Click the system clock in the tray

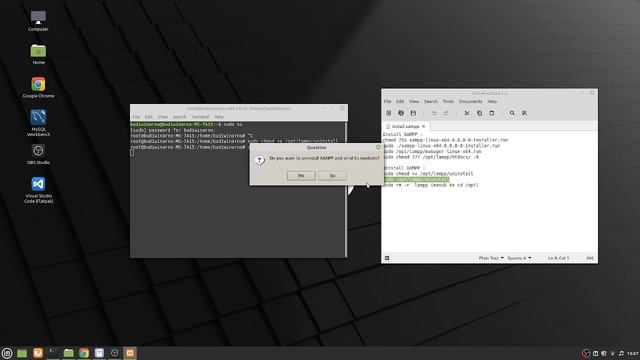tap(633, 353)
